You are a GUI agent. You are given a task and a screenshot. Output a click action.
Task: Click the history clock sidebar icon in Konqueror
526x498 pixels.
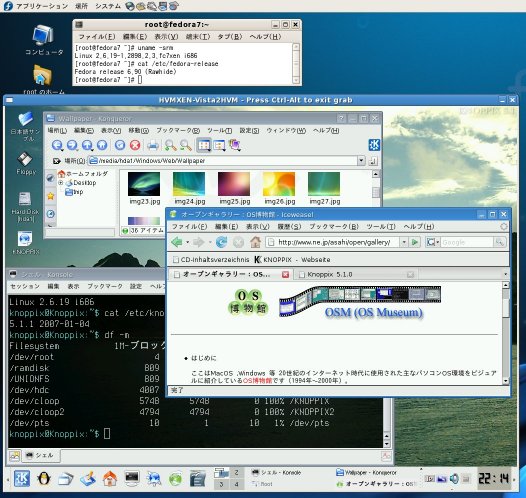pyautogui.click(x=51, y=214)
